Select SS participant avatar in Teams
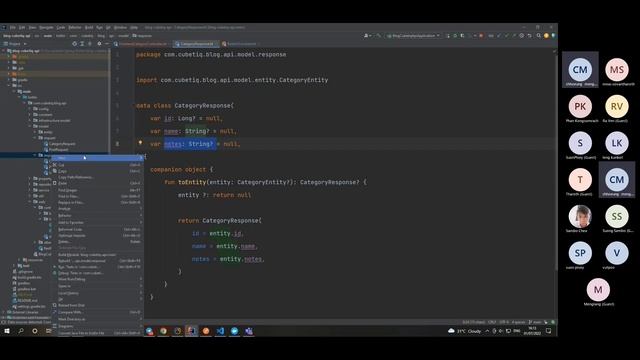Image resolution: width=640 pixels, height=360 pixels. coord(617,216)
